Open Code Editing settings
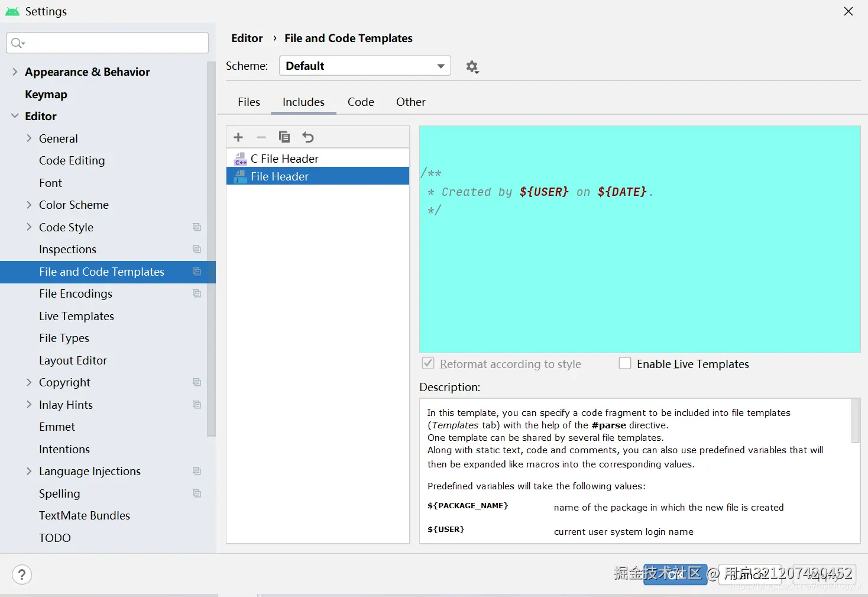 click(x=72, y=160)
